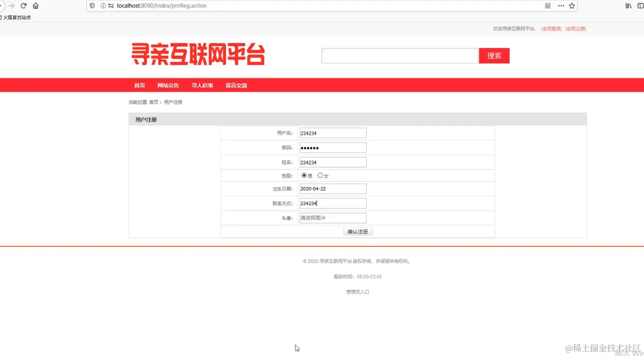Select the 男 radio button
Screen dimensions: 644x356
pos(304,175)
